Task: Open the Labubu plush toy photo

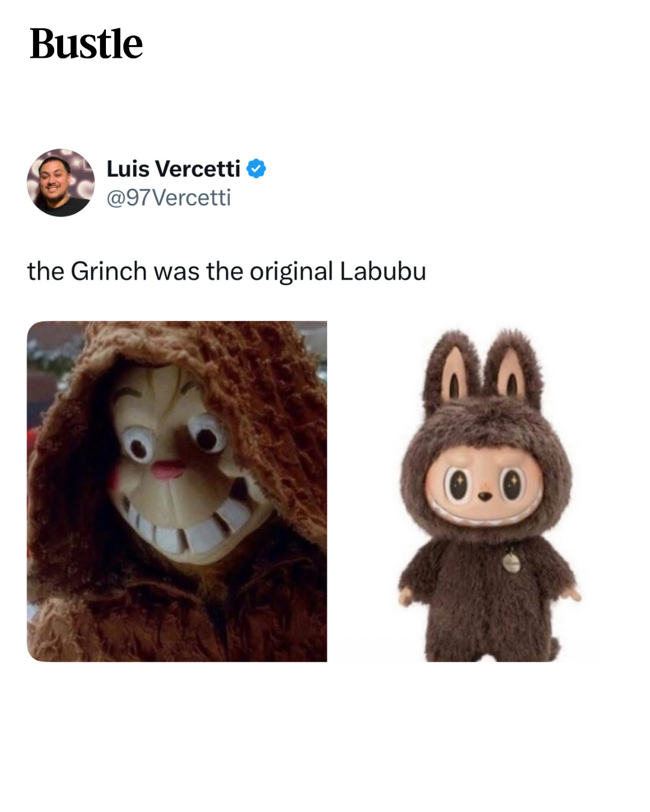Action: [x=487, y=491]
